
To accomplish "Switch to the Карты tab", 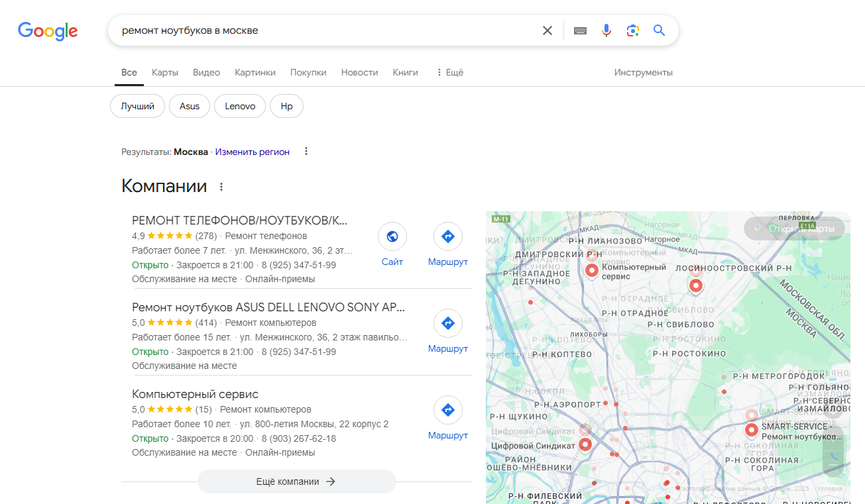I will click(x=165, y=72).
